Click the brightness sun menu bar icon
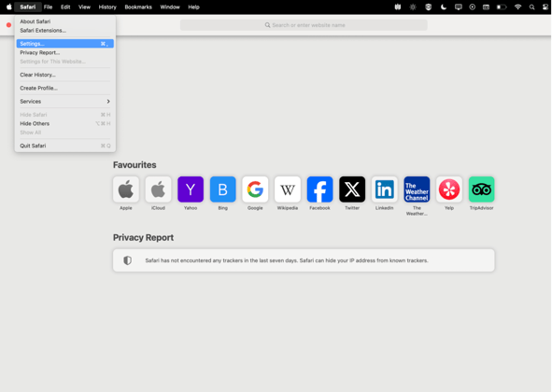 pyautogui.click(x=413, y=7)
